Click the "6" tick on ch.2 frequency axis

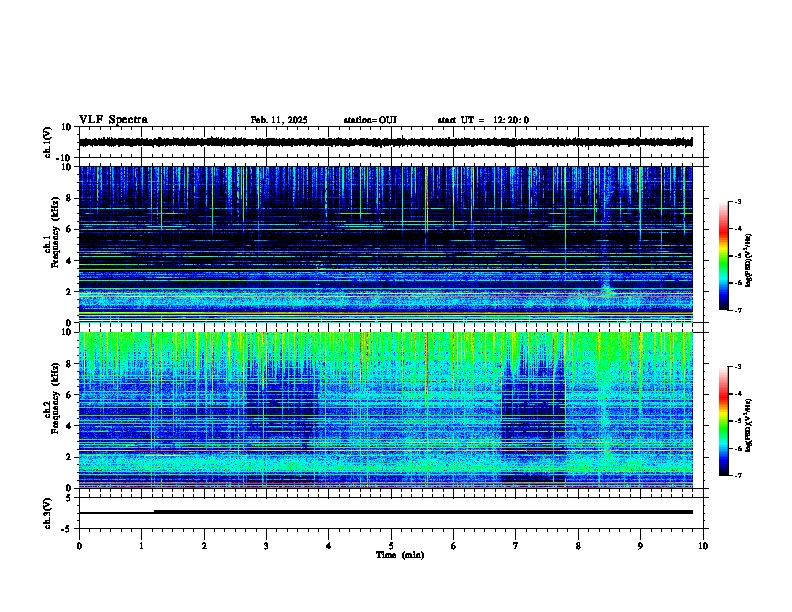point(70,395)
